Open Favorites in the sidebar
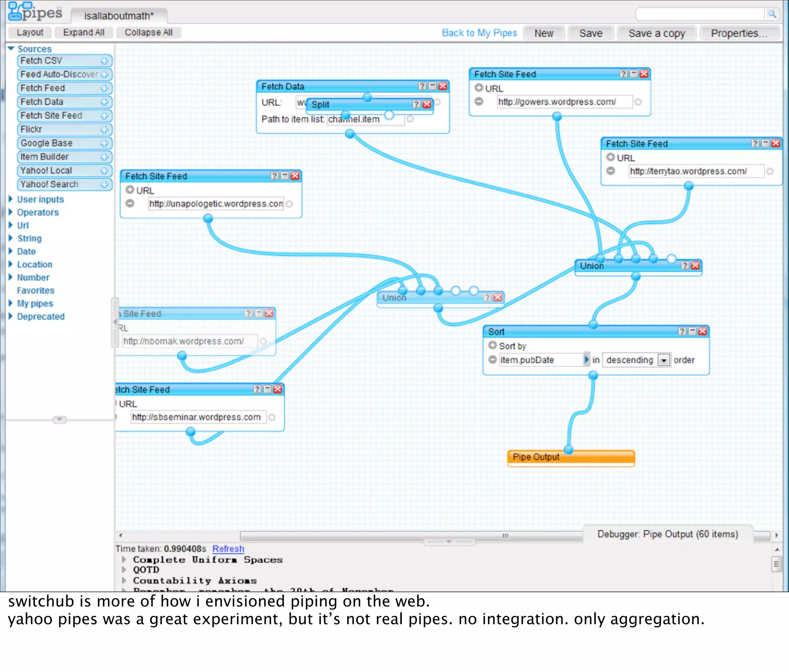Viewport: 789px width, 672px height. [x=35, y=291]
